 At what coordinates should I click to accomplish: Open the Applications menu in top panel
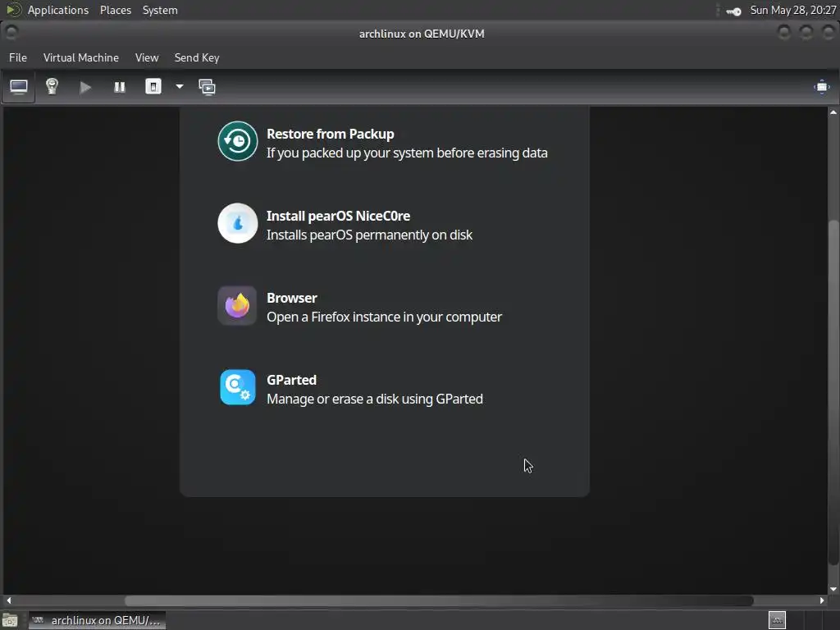point(58,10)
